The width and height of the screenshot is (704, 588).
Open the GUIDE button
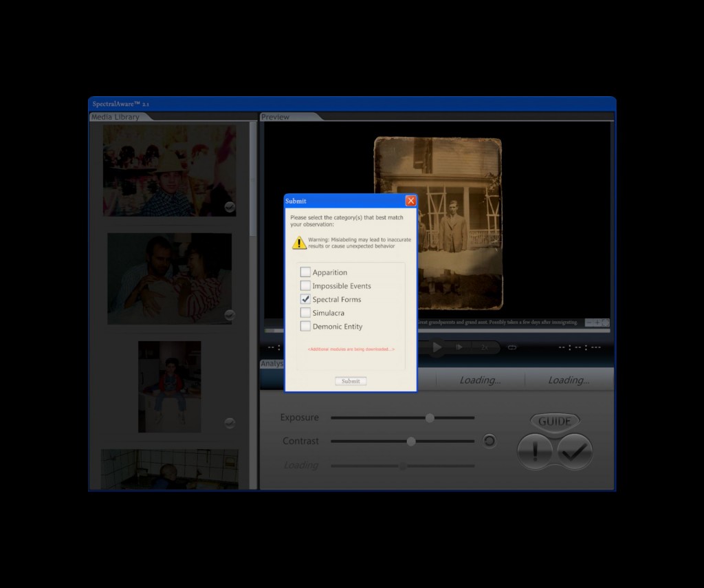pos(554,422)
